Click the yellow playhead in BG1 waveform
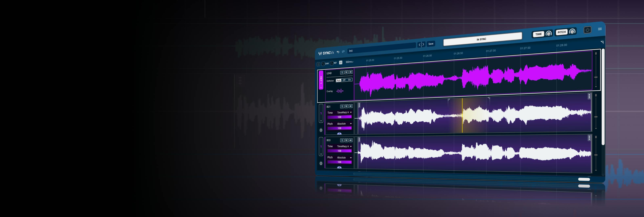 [x=462, y=115]
